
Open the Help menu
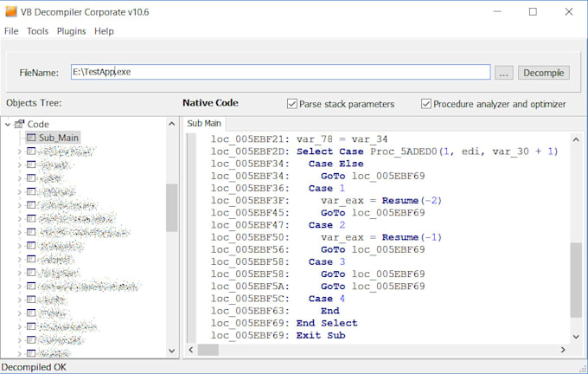click(x=104, y=31)
